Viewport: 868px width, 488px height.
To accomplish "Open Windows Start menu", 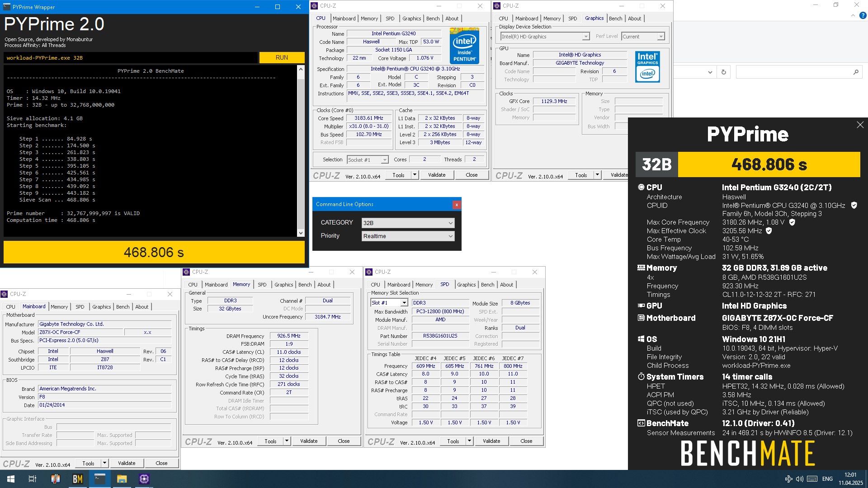I will [11, 479].
